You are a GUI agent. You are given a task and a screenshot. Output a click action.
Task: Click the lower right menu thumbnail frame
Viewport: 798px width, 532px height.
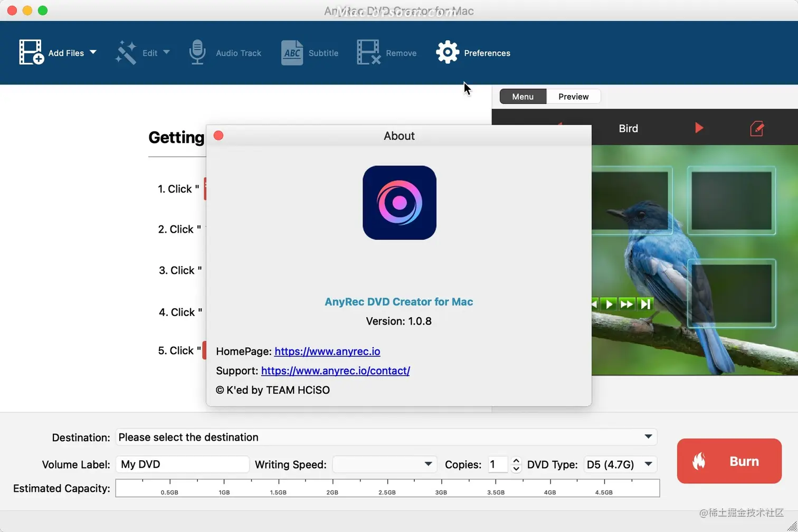[731, 293]
